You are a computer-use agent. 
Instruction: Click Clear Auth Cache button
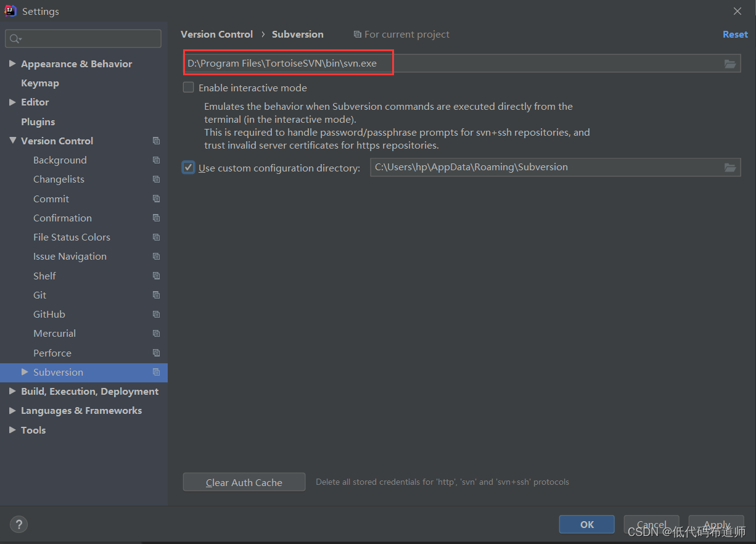[244, 482]
